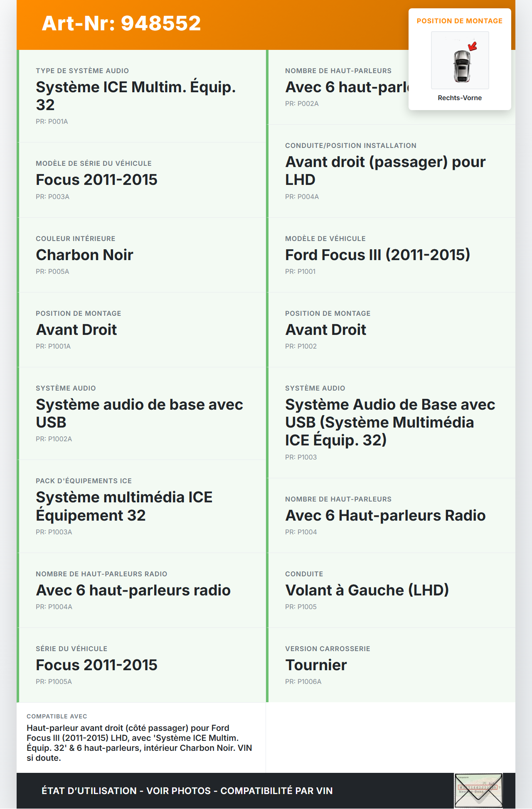Click the Système multimédia ICE Équipement 32 value
The width and height of the screenshot is (532, 809).
(124, 506)
